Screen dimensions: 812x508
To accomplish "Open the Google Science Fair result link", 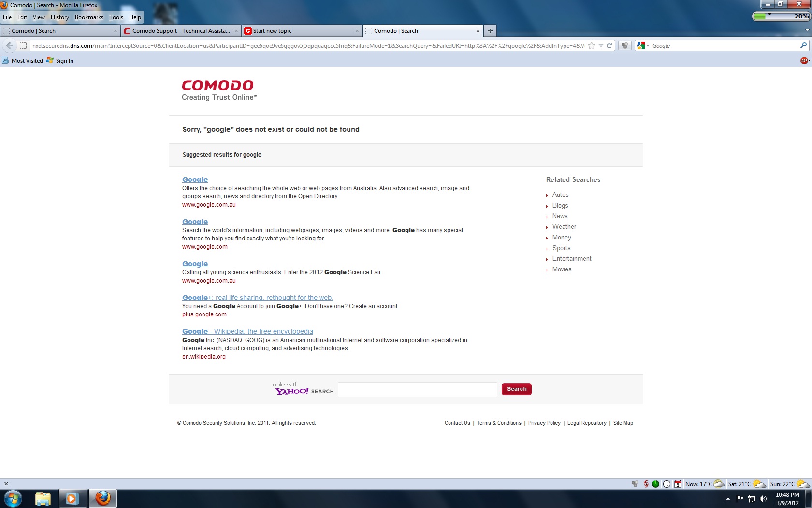I will click(195, 264).
